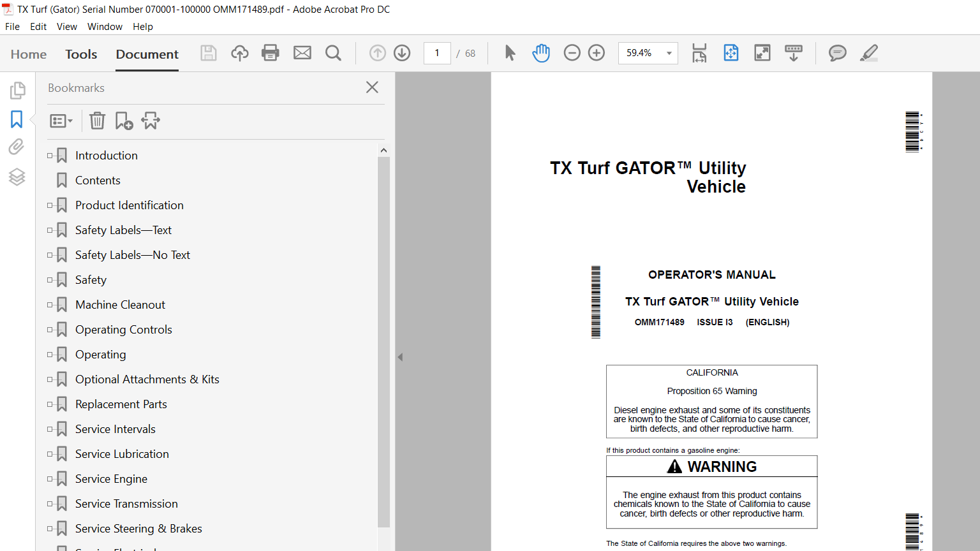Delete selected bookmark trash icon

point(97,121)
